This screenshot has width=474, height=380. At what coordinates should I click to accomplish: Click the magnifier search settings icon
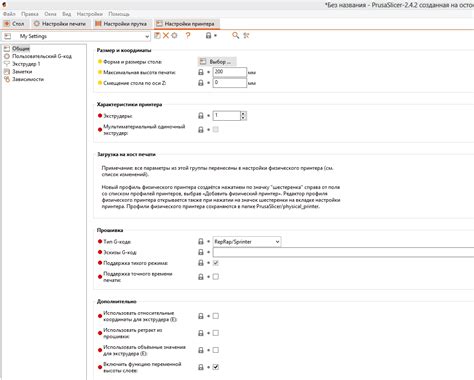[x=235, y=35]
